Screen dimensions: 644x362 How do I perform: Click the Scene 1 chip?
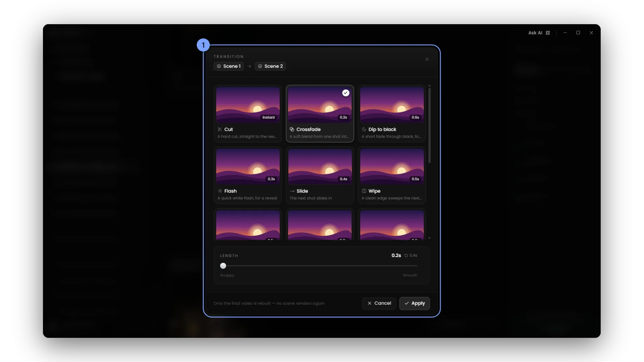point(228,66)
